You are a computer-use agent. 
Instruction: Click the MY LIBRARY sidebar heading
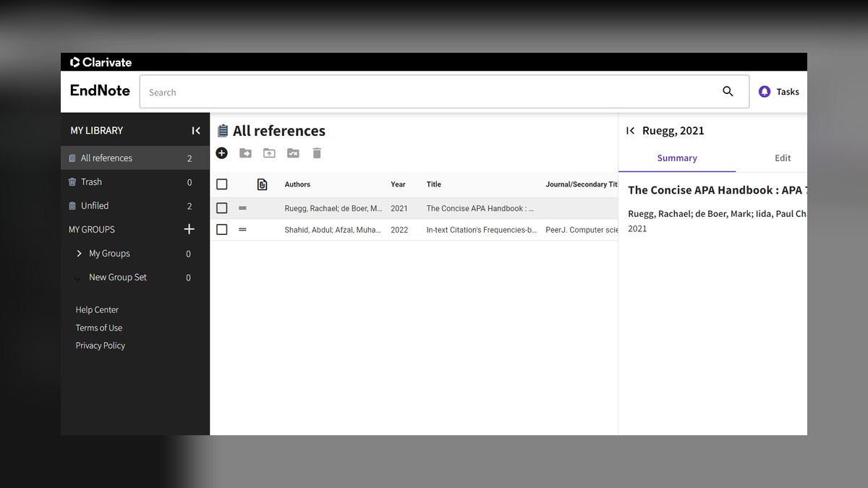(x=97, y=131)
